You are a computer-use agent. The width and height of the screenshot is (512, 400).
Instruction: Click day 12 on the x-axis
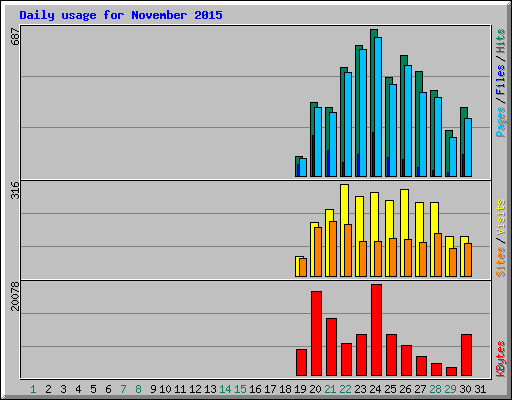click(x=195, y=389)
